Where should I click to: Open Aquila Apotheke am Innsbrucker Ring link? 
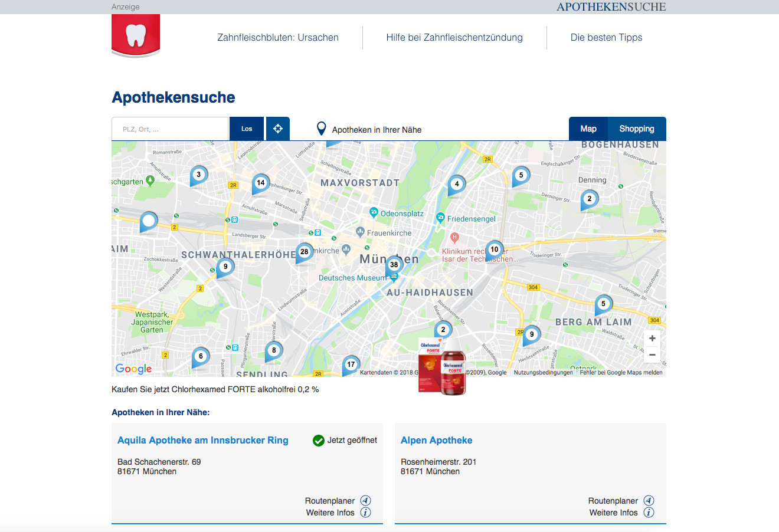203,441
